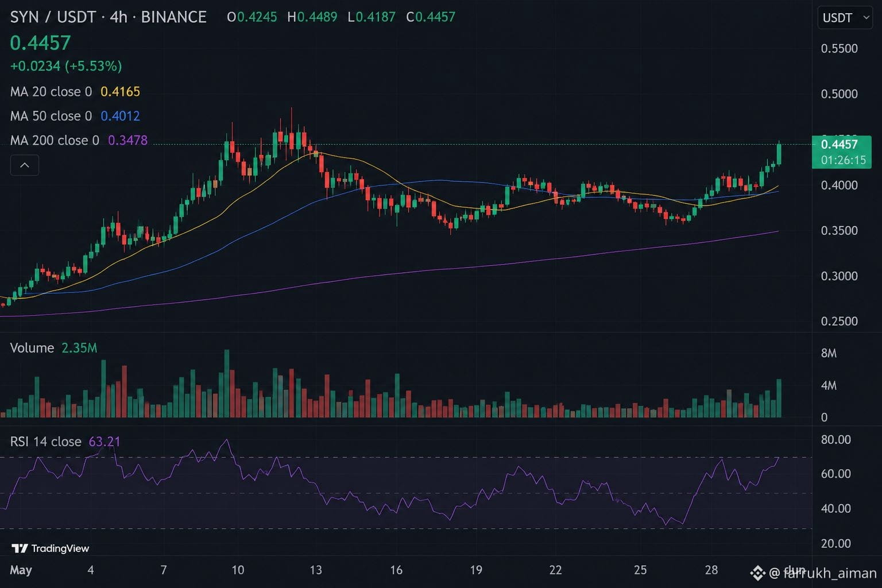The image size is (882, 588).
Task: Click date 7 on the time axis
Action: [164, 570]
